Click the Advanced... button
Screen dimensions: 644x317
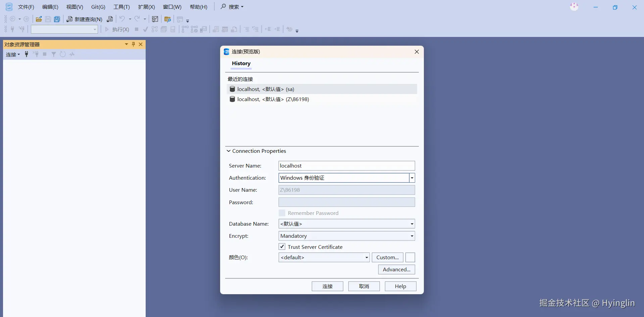pos(396,269)
